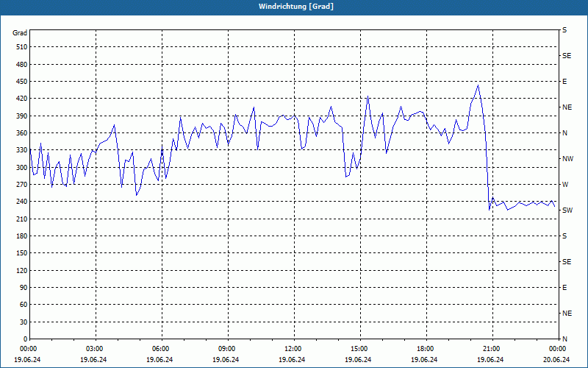Select the W compass label on right axis

click(x=565, y=185)
